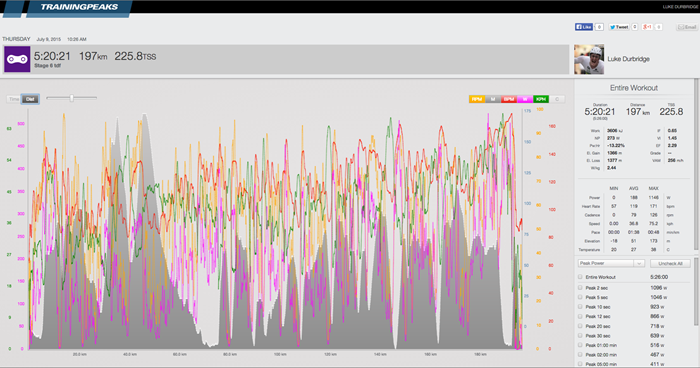Click the July 9, 2015 date
Image resolution: width=700 pixels, height=368 pixels.
pyautogui.click(x=49, y=39)
